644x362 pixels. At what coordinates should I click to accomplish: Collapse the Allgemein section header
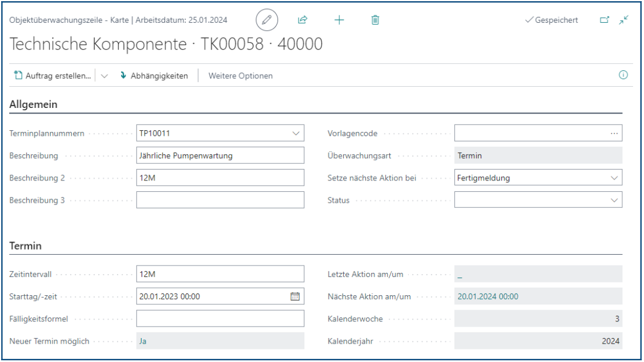pyautogui.click(x=33, y=104)
